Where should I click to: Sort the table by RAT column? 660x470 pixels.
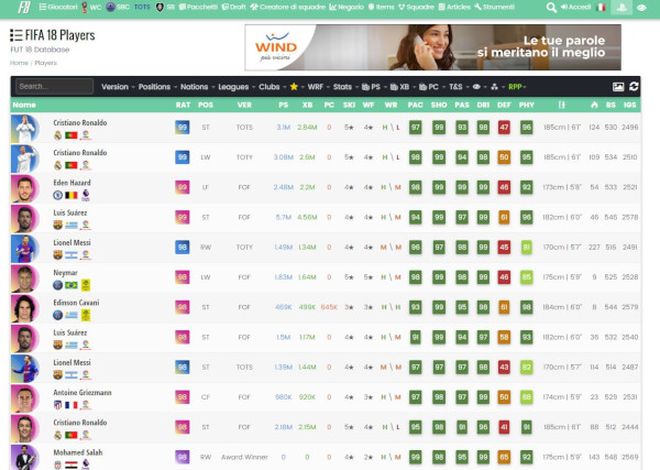[x=183, y=105]
